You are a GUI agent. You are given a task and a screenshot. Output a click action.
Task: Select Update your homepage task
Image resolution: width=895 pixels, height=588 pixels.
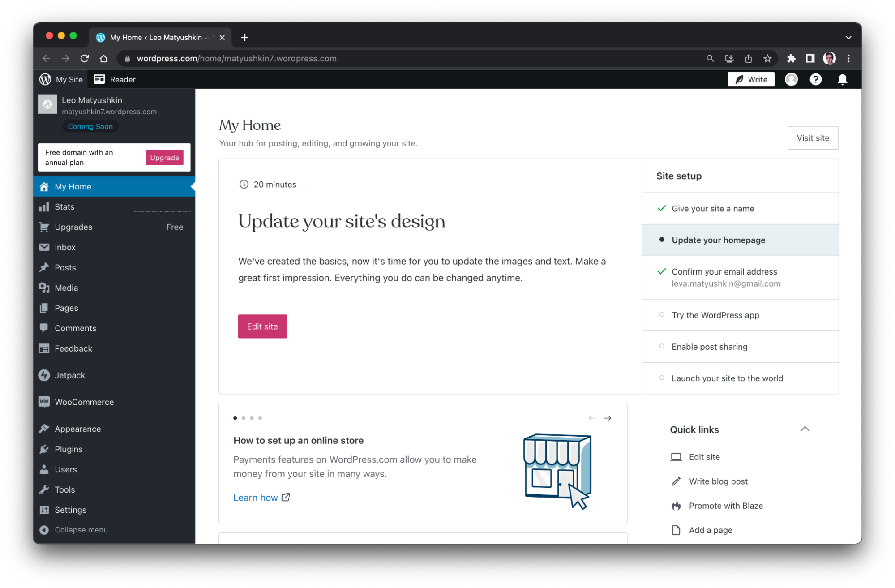click(740, 240)
